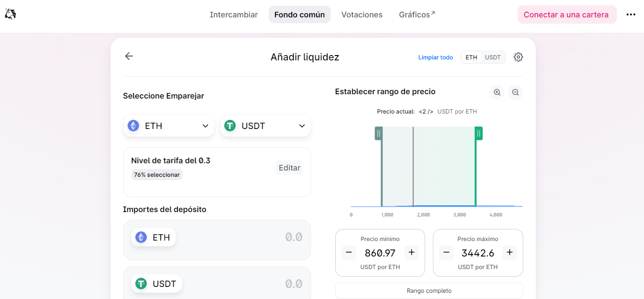Switch to the Intercambiar tab
644x299 pixels.
point(234,14)
